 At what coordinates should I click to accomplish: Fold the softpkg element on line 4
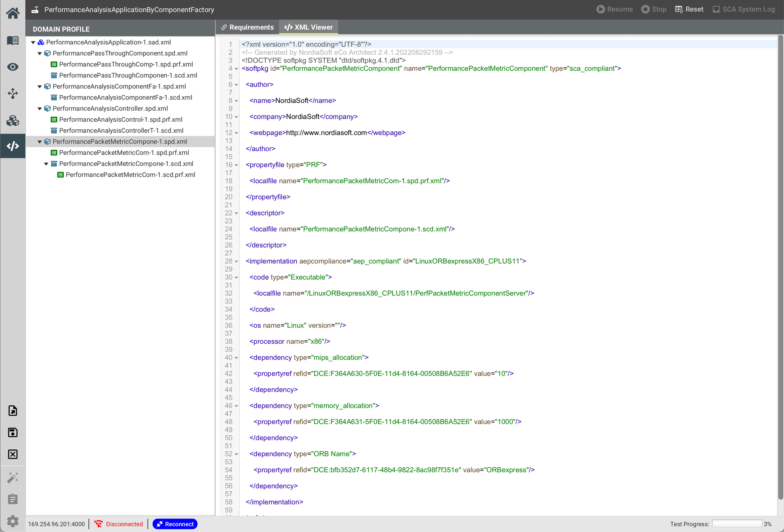[236, 69]
